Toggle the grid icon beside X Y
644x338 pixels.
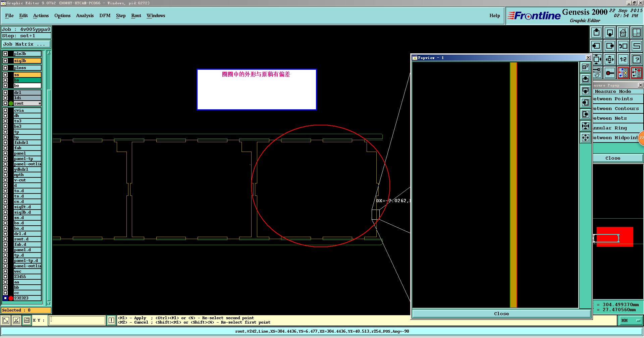click(27, 320)
